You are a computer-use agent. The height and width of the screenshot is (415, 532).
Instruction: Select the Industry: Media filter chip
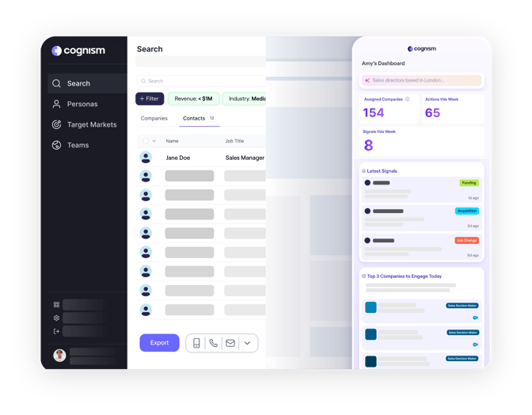click(245, 99)
